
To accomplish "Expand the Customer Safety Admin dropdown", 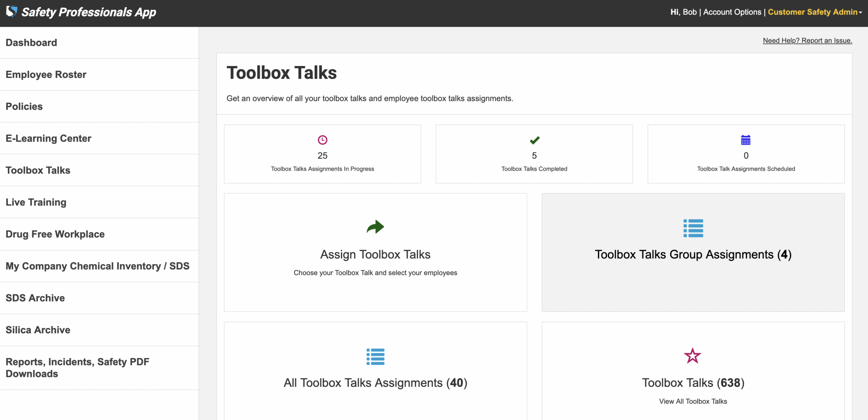I will tap(814, 12).
